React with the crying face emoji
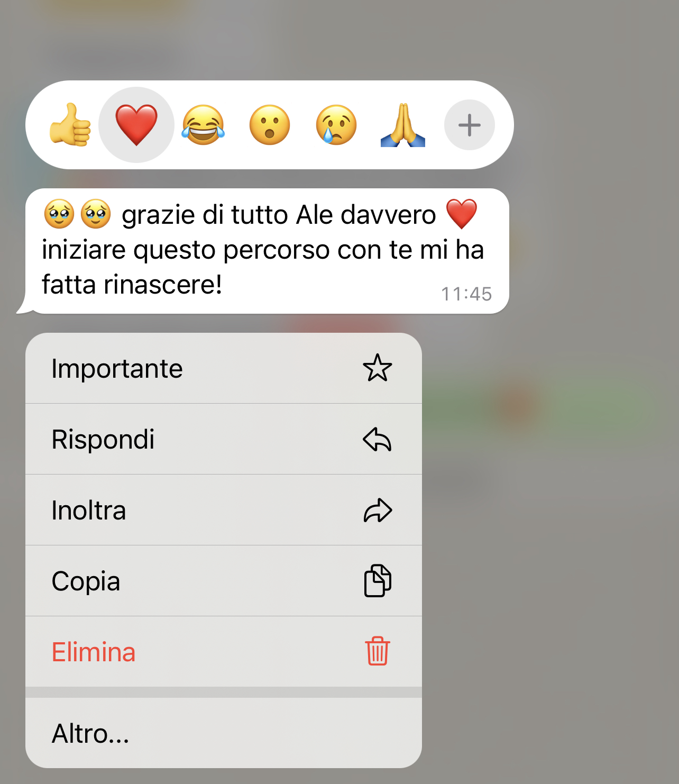 (x=336, y=125)
